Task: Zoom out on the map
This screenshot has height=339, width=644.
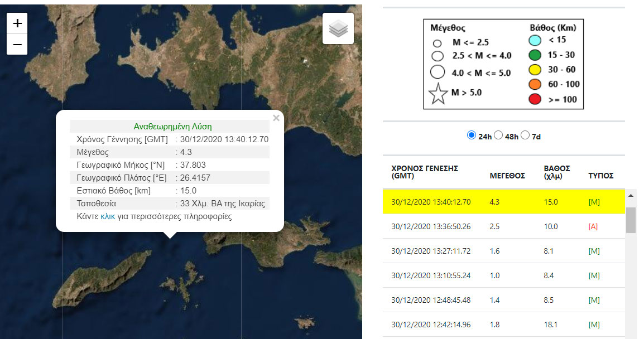Action: pyautogui.click(x=17, y=44)
